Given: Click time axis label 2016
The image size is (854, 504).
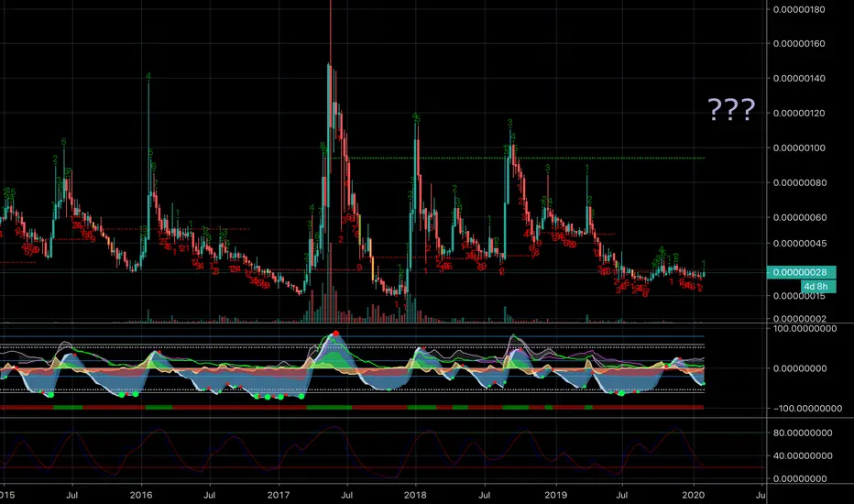Looking at the screenshot, I should pyautogui.click(x=141, y=495).
